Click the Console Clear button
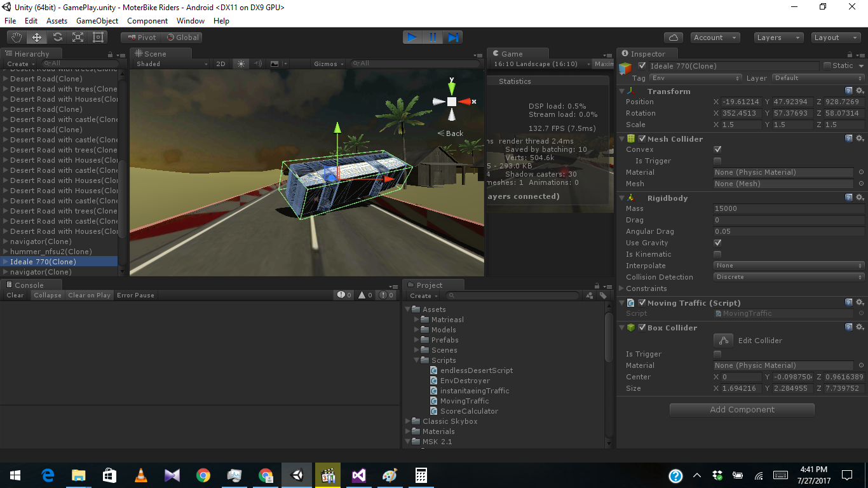 (x=15, y=295)
